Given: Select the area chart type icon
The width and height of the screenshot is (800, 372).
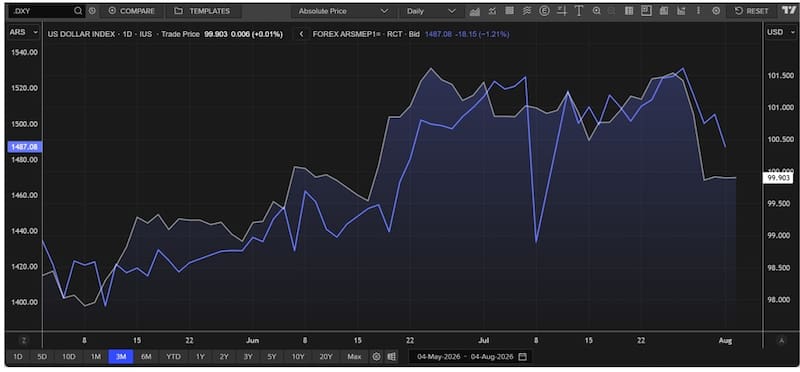Looking at the screenshot, I should (474, 11).
